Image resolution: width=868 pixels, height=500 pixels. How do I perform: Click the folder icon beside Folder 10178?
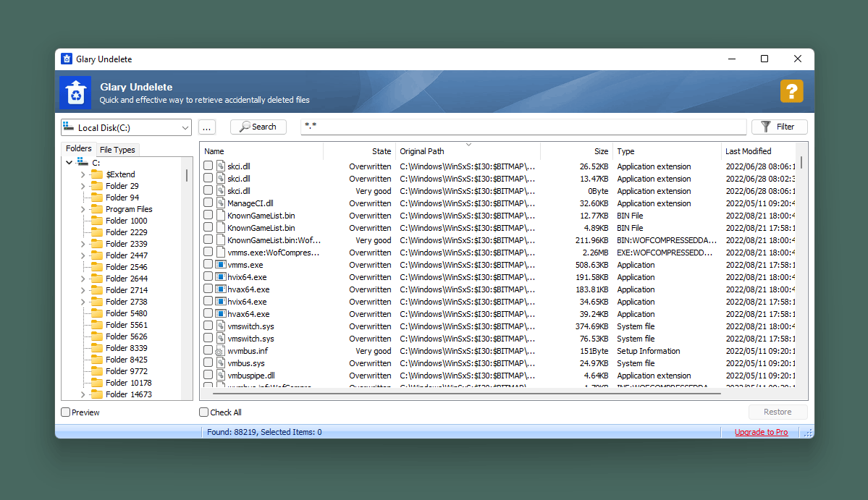97,383
